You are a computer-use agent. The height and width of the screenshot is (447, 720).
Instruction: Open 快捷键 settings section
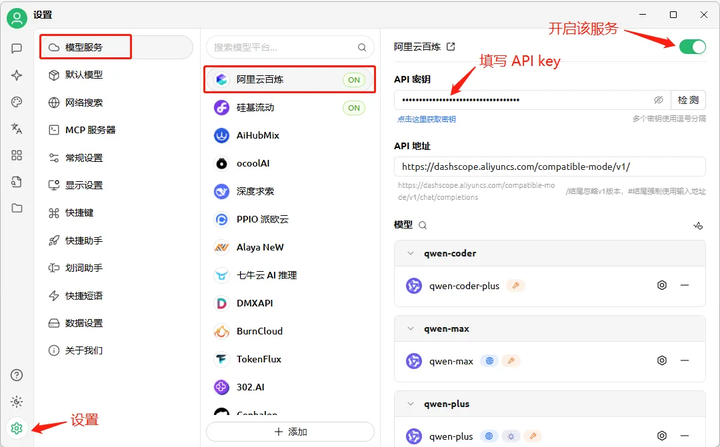pos(117,213)
